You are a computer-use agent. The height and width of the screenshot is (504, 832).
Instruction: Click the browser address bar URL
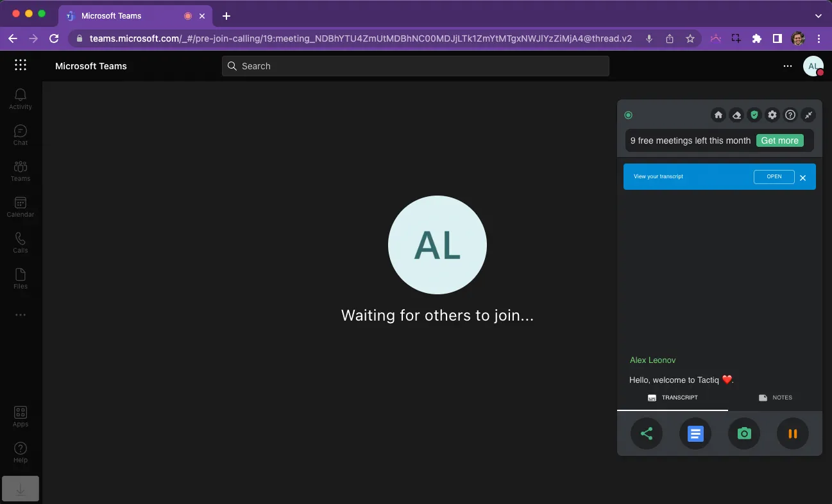tap(361, 38)
